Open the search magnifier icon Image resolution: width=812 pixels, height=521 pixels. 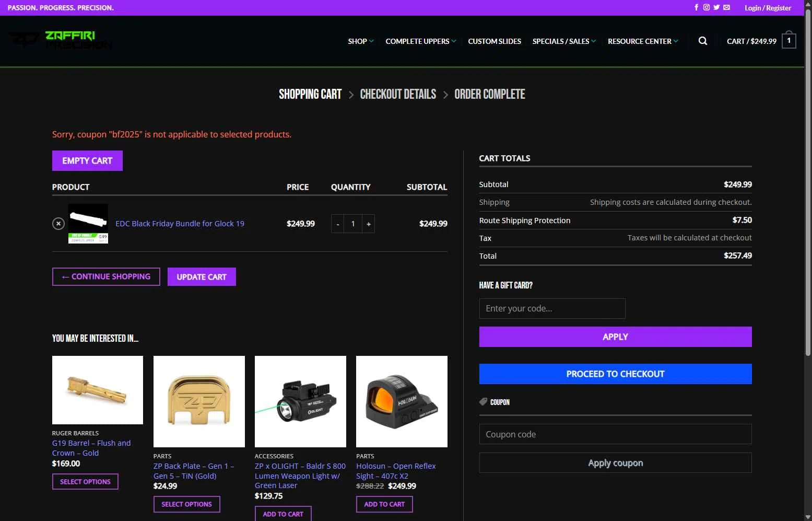[x=703, y=41]
